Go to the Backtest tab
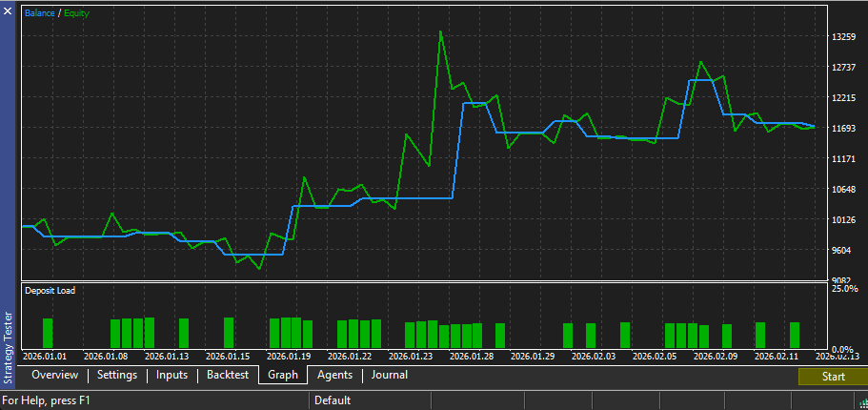This screenshot has height=410, width=868. point(228,376)
